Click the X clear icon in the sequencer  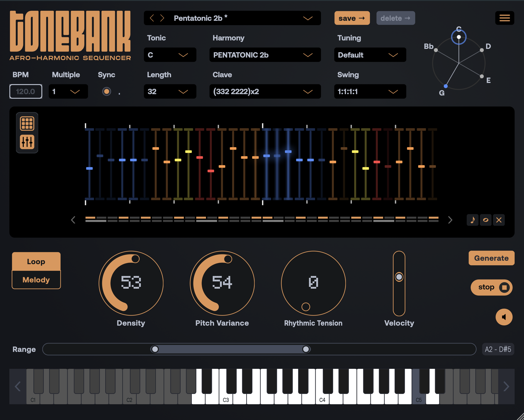[499, 220]
